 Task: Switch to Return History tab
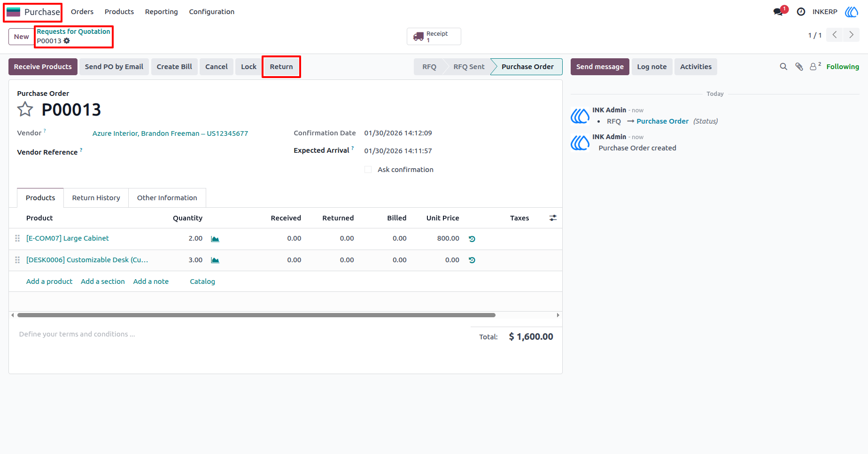(96, 198)
